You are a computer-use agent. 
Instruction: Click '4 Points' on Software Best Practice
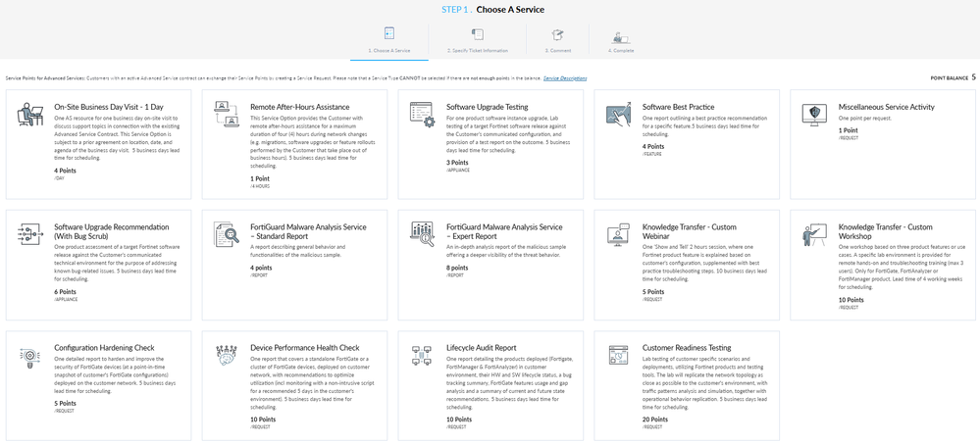[653, 147]
